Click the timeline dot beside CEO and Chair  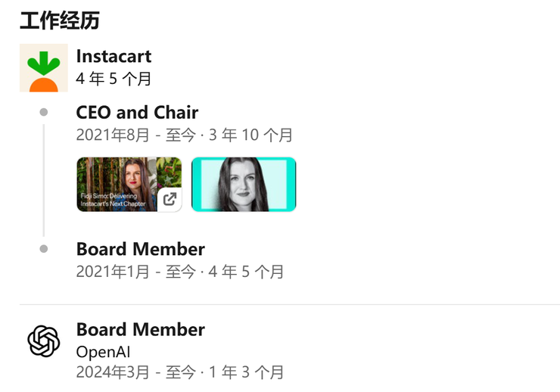click(44, 113)
